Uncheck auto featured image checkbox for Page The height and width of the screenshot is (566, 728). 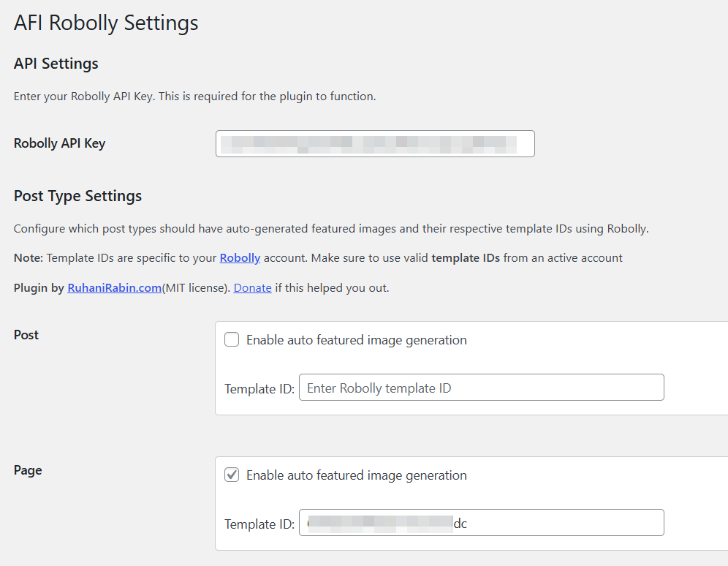[232, 475]
